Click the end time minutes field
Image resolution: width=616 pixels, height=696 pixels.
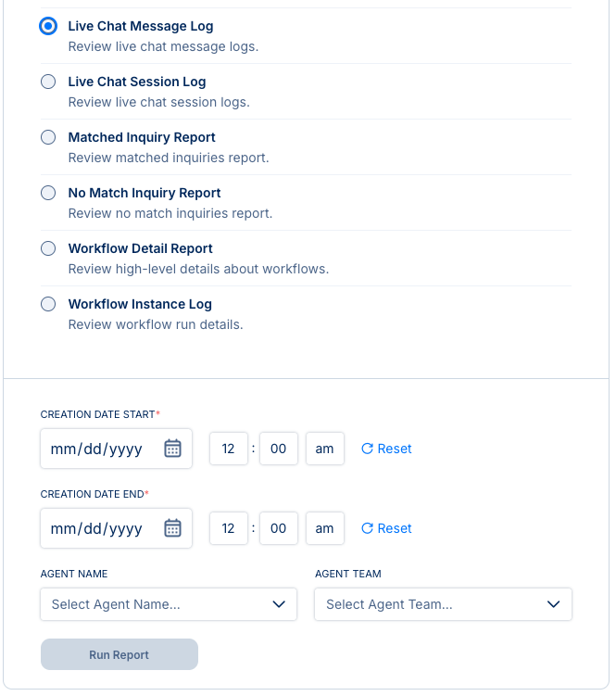278,528
